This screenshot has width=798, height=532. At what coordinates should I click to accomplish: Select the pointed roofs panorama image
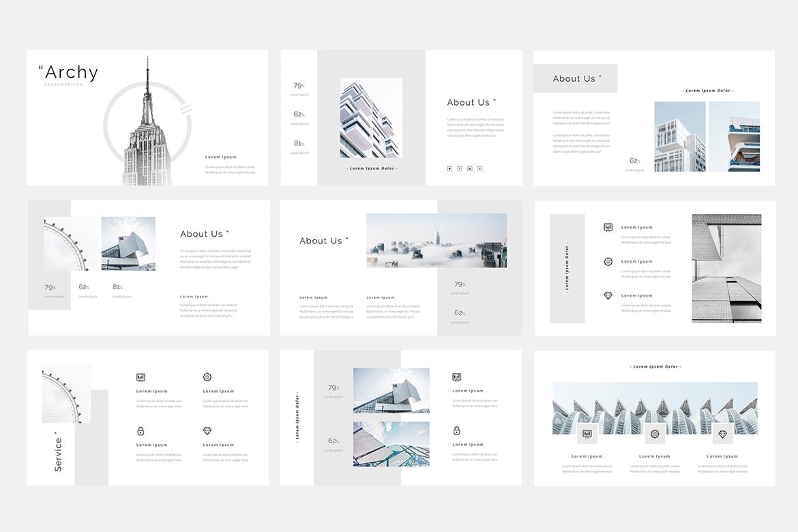coord(655,408)
